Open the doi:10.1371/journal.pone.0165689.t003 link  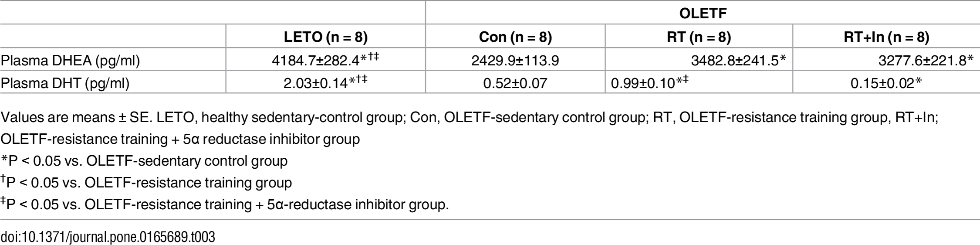[108, 238]
